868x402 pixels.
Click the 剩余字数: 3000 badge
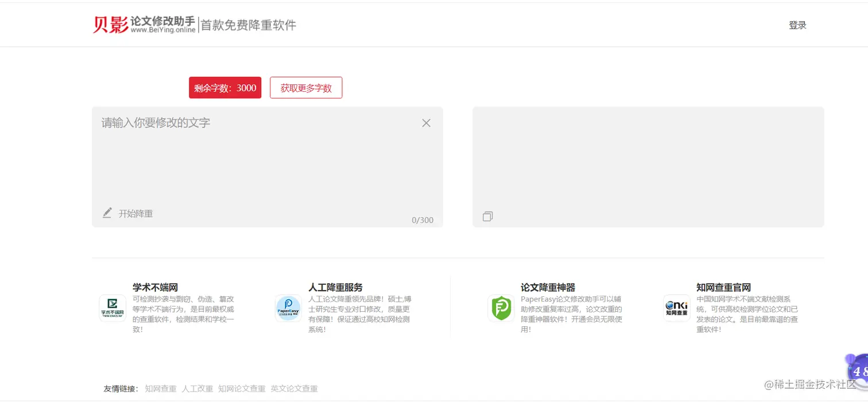pyautogui.click(x=225, y=88)
